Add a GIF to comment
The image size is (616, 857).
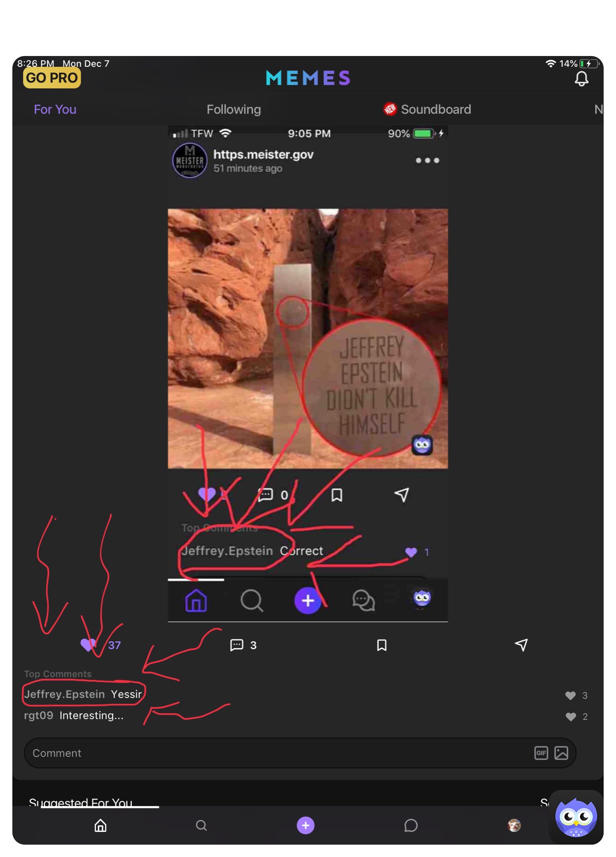pos(541,753)
